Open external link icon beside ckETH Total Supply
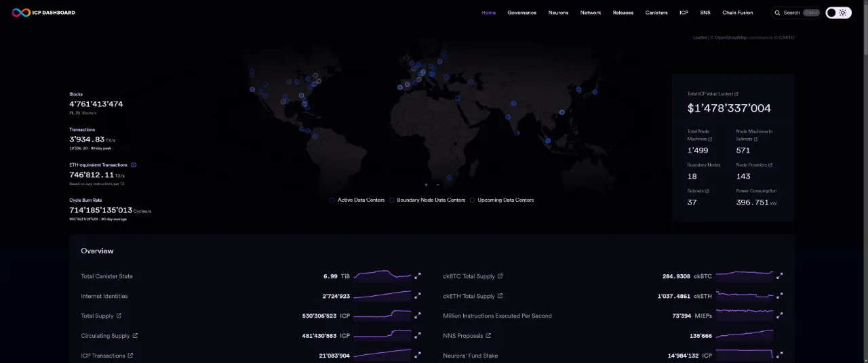The width and height of the screenshot is (868, 363). (x=500, y=295)
